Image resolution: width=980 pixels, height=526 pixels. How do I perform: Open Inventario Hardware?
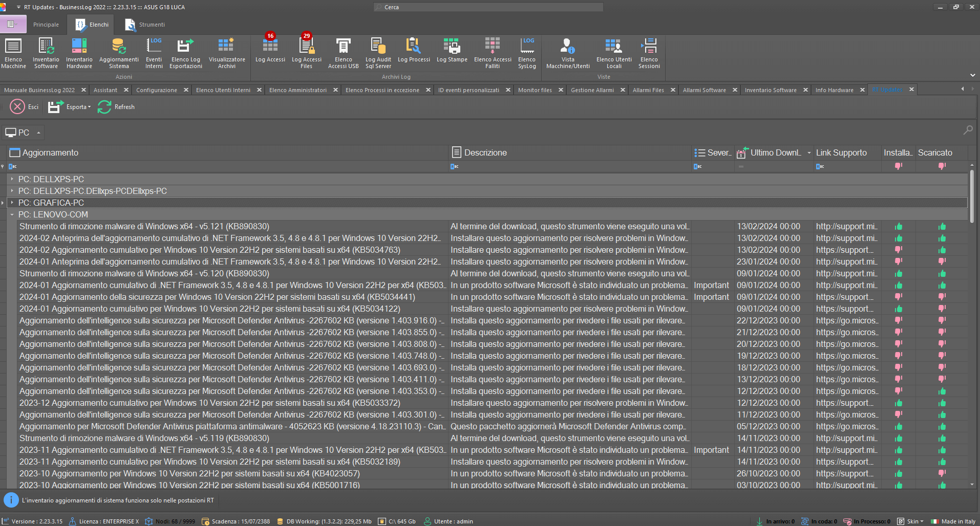(79, 53)
